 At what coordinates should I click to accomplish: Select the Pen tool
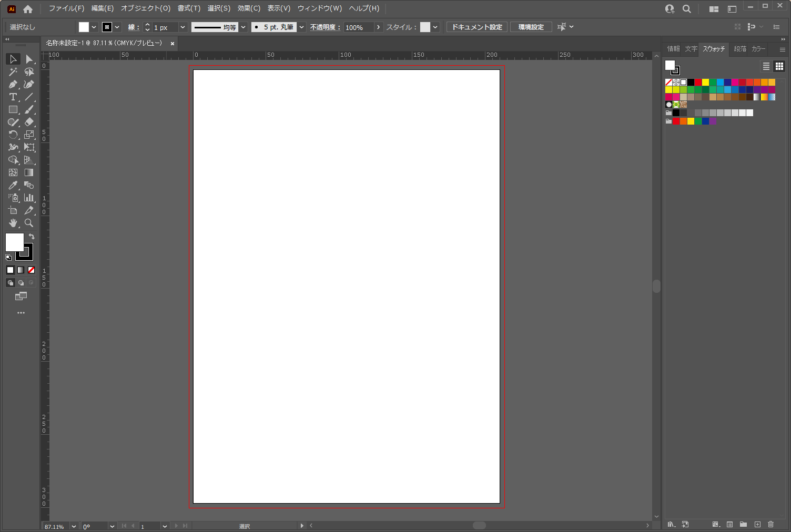[13, 84]
